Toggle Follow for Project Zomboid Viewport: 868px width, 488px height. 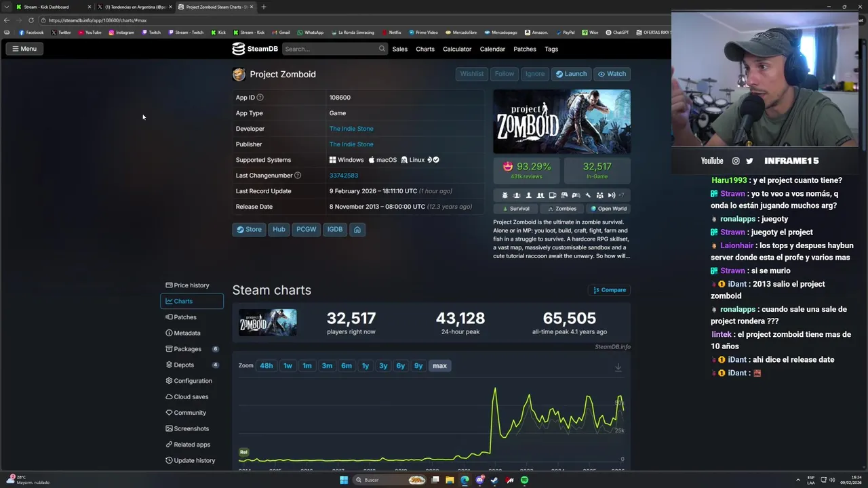(505, 74)
